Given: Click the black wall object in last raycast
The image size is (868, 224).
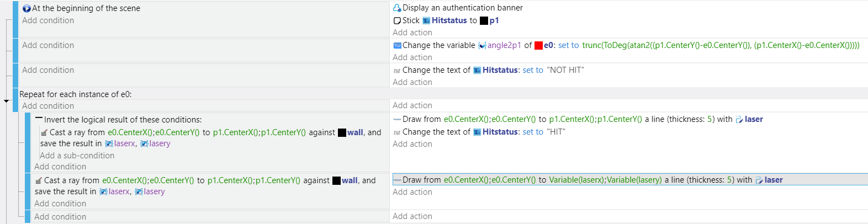Looking at the screenshot, I should point(336,180).
